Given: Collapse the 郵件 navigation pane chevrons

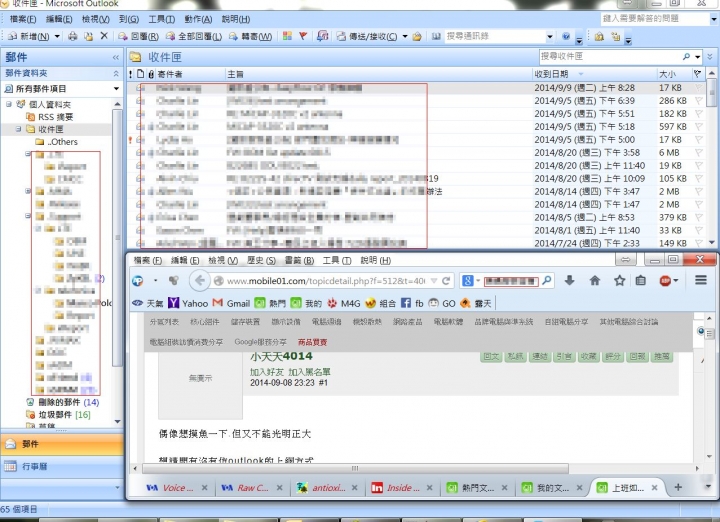Looking at the screenshot, I should click(116, 57).
